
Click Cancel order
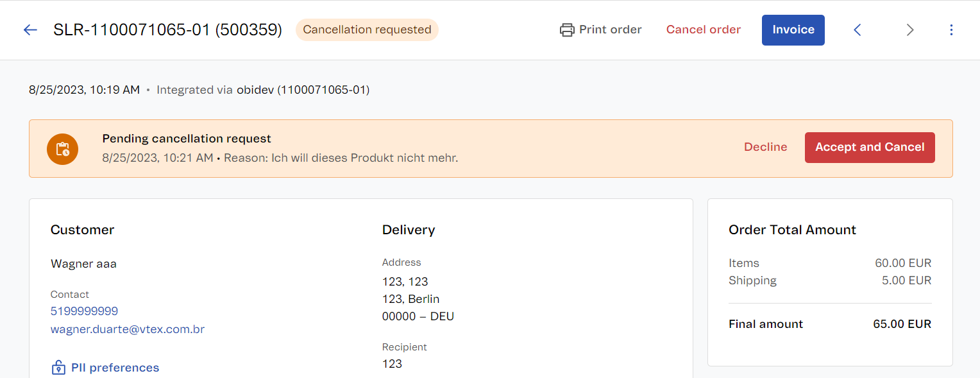click(704, 30)
